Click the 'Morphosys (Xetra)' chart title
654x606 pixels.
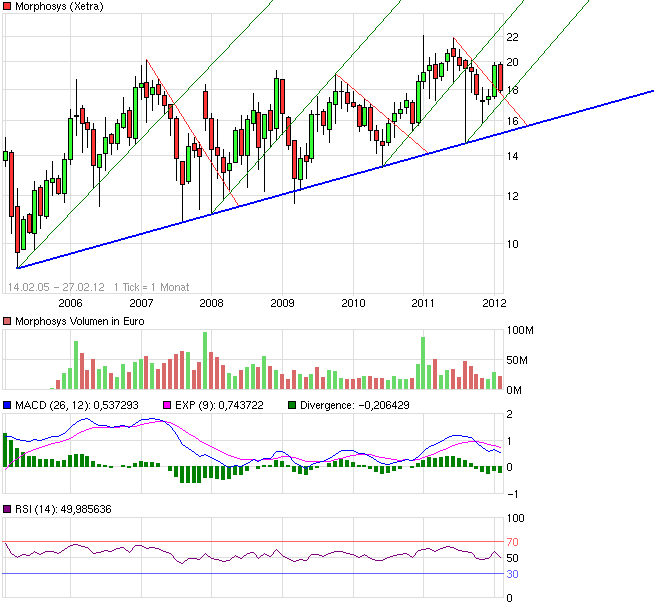pyautogui.click(x=59, y=6)
